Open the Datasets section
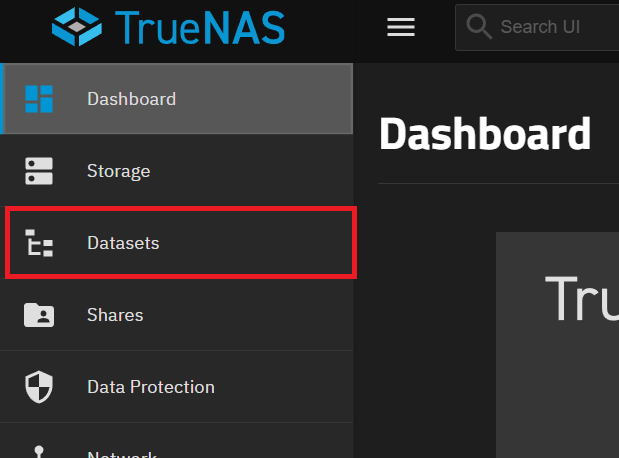This screenshot has height=458, width=619. [x=123, y=243]
